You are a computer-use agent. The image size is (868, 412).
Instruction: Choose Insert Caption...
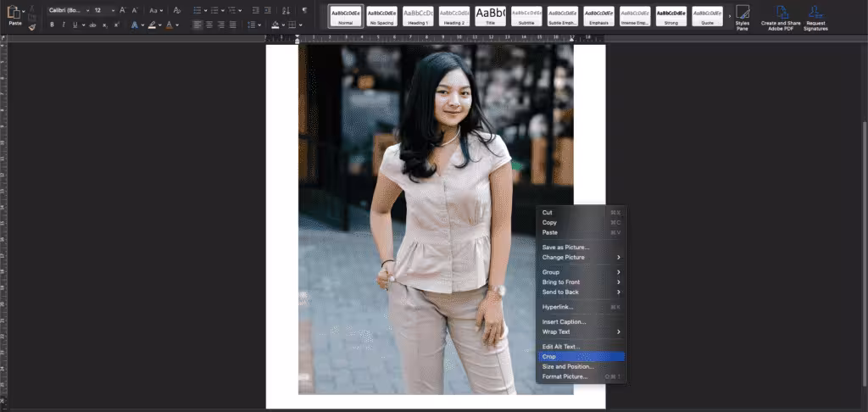[x=581, y=322]
